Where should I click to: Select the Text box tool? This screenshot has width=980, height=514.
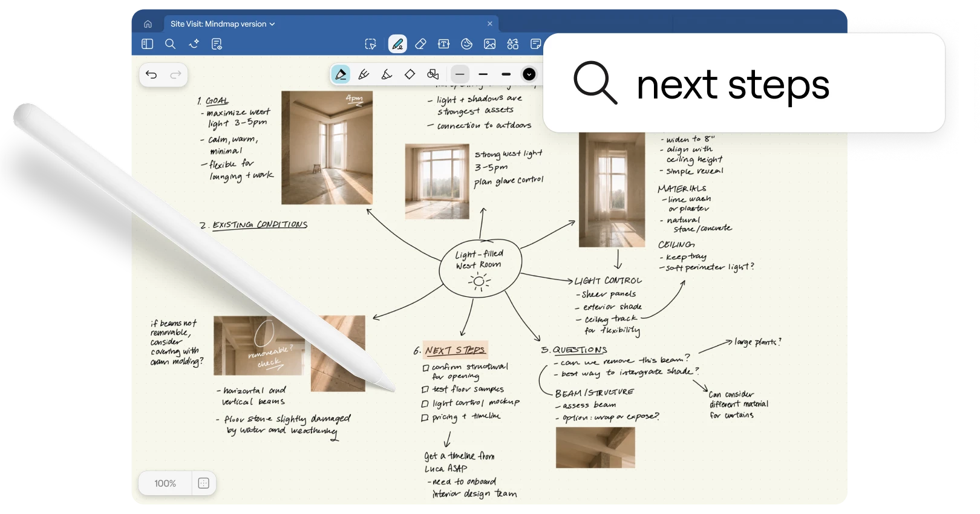point(444,44)
